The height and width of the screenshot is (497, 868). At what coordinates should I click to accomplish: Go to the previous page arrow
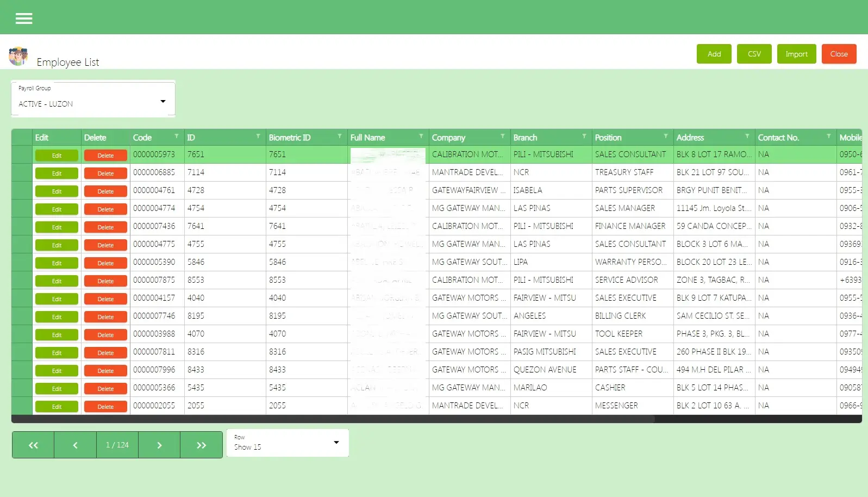coord(75,445)
